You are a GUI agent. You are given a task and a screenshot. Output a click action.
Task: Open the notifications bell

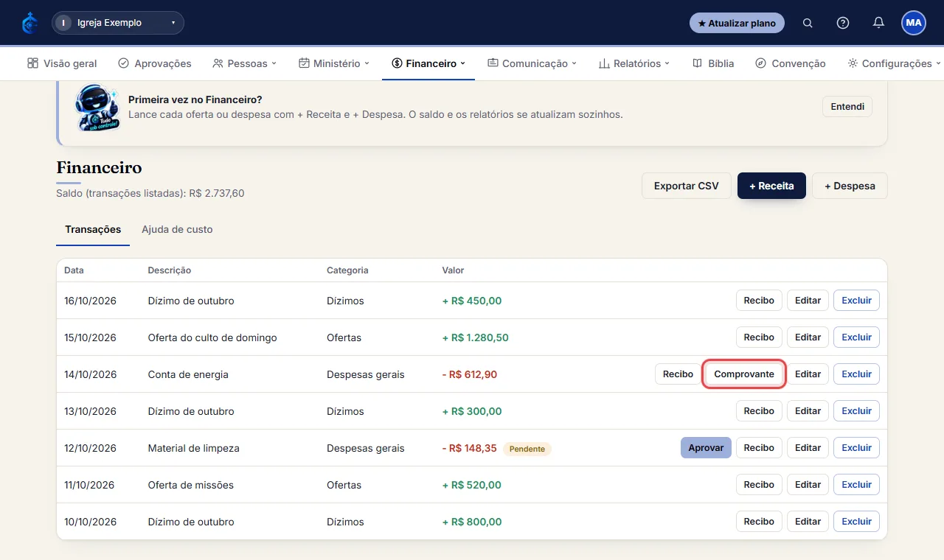878,23
